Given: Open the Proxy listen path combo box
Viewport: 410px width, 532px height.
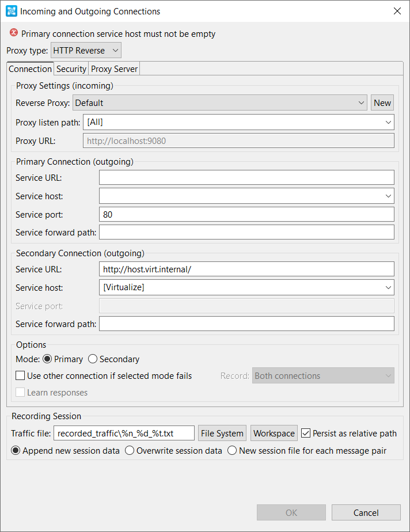Looking at the screenshot, I should [x=238, y=122].
